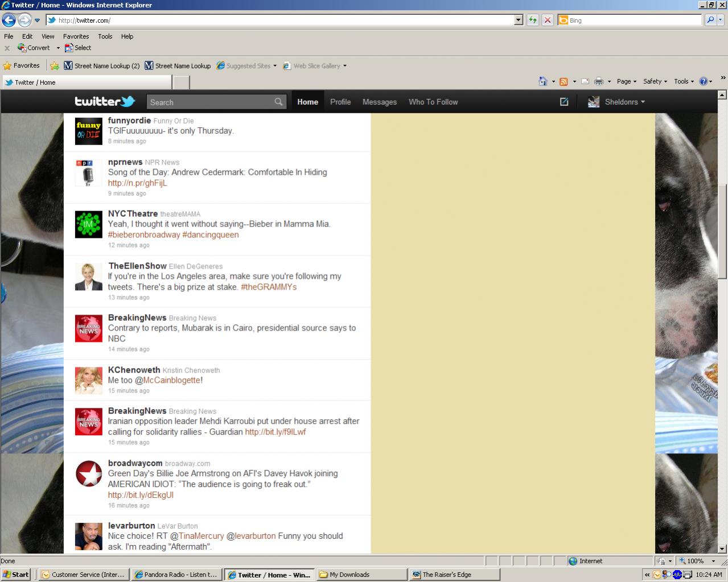
Task: Click the vertical scrollbar down arrow
Action: pos(723,549)
